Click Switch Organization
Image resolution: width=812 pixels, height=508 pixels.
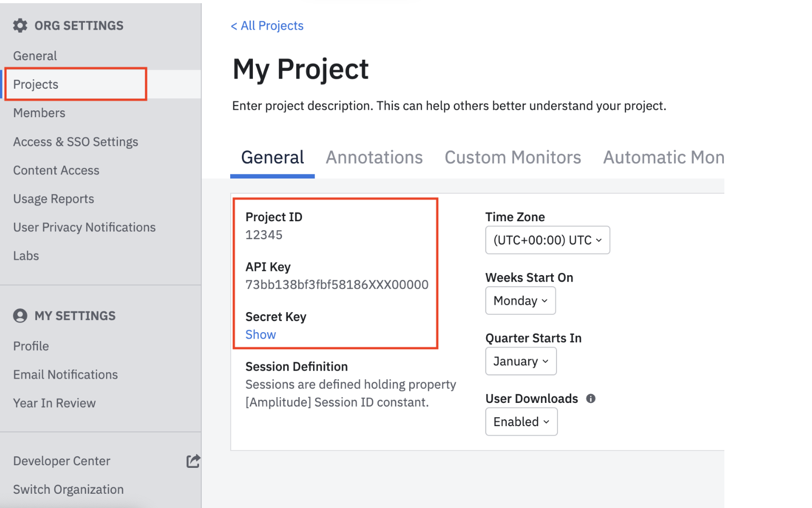(x=68, y=490)
